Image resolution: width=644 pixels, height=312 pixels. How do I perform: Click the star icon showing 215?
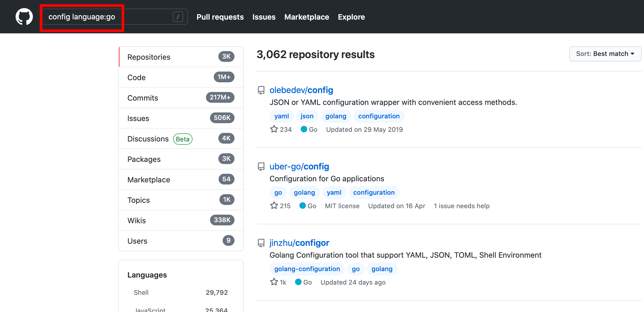coord(274,206)
